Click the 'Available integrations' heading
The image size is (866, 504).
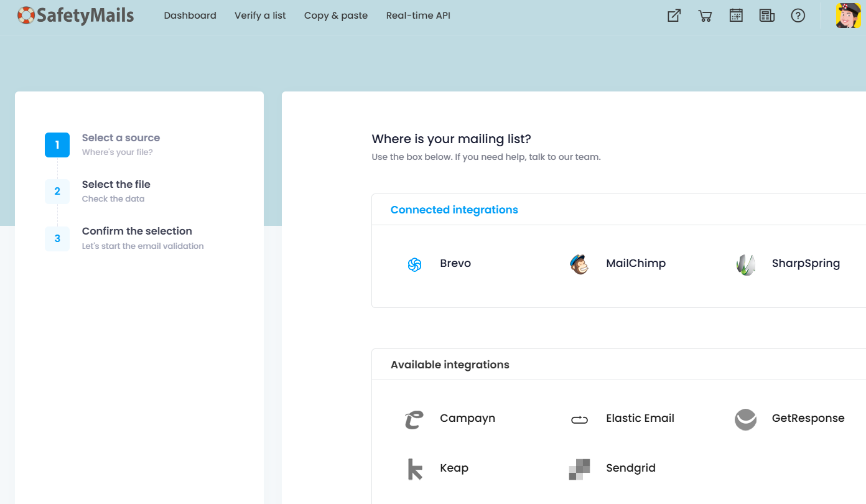[x=450, y=365]
